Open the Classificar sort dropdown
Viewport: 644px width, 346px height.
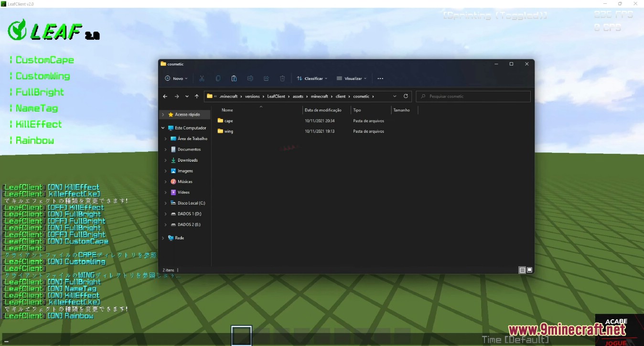click(x=312, y=78)
